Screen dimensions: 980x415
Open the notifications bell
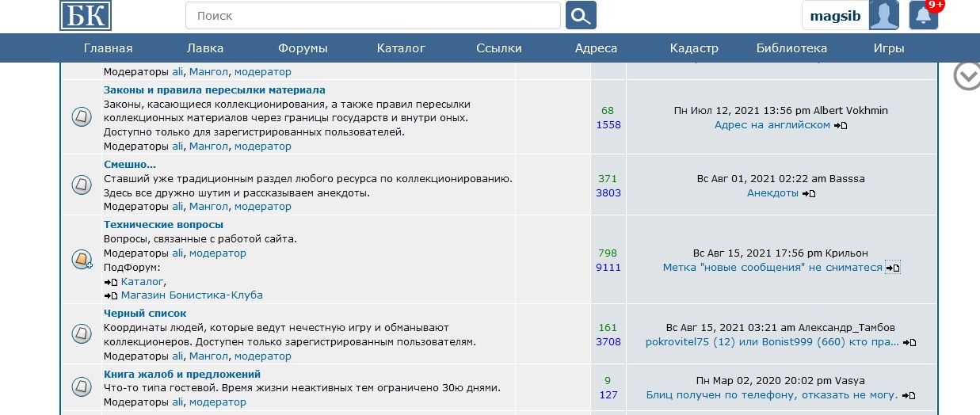point(923,16)
